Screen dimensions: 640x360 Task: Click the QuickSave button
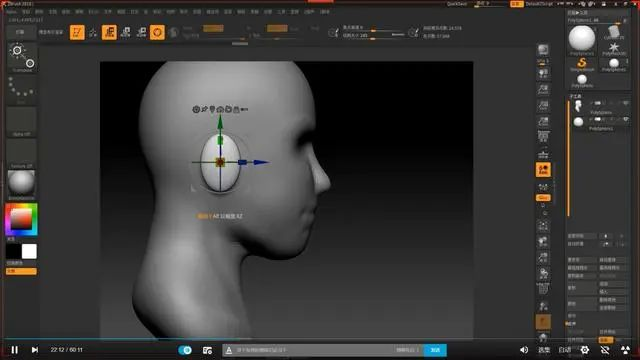coord(457,4)
